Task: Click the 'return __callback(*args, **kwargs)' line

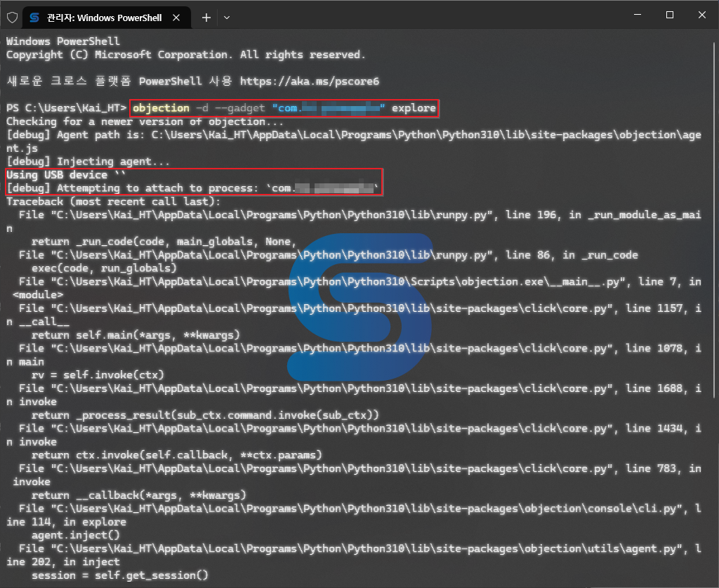Action: coord(138,495)
